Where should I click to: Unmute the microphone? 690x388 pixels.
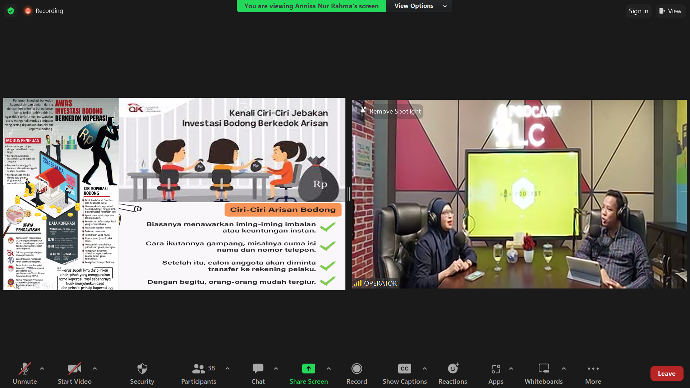pyautogui.click(x=25, y=373)
